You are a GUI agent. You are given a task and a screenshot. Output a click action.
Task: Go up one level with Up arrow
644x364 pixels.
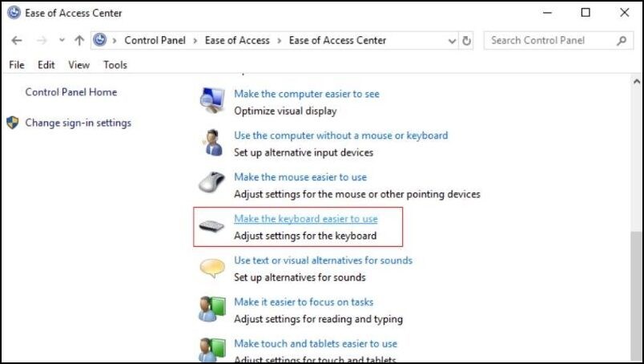click(79, 40)
